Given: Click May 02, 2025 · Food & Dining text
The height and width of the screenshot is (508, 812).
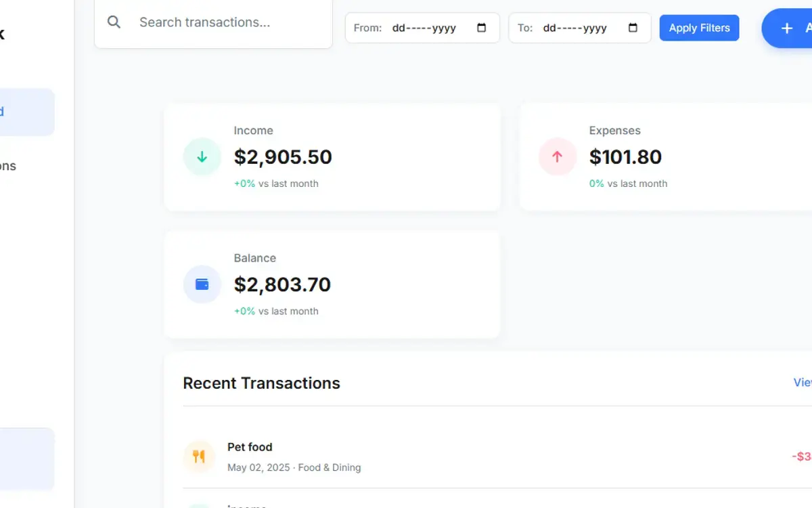Looking at the screenshot, I should pos(294,467).
